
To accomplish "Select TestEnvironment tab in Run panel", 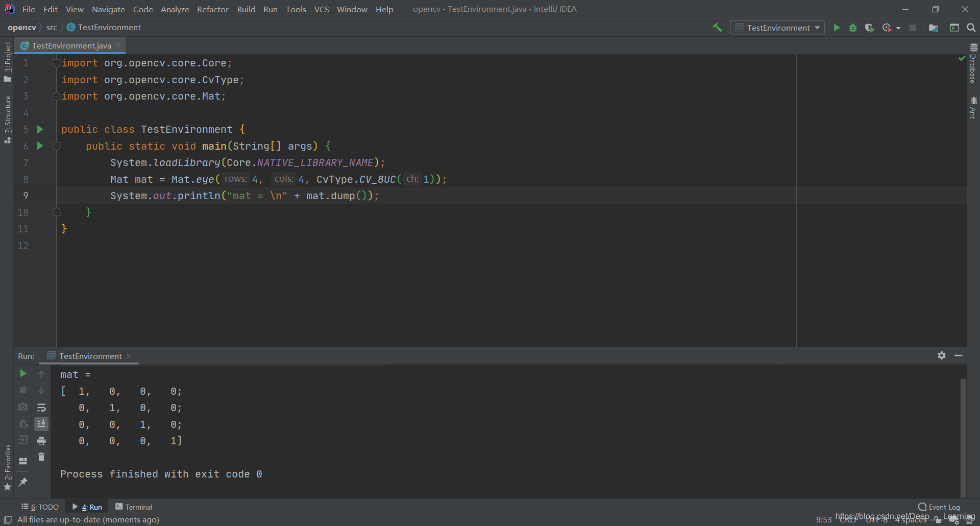I will (88, 356).
